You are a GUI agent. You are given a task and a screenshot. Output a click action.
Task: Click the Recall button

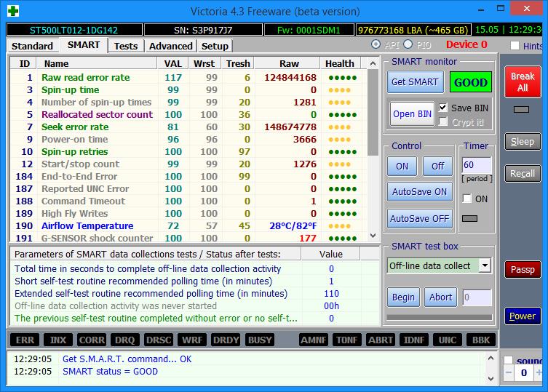(523, 174)
